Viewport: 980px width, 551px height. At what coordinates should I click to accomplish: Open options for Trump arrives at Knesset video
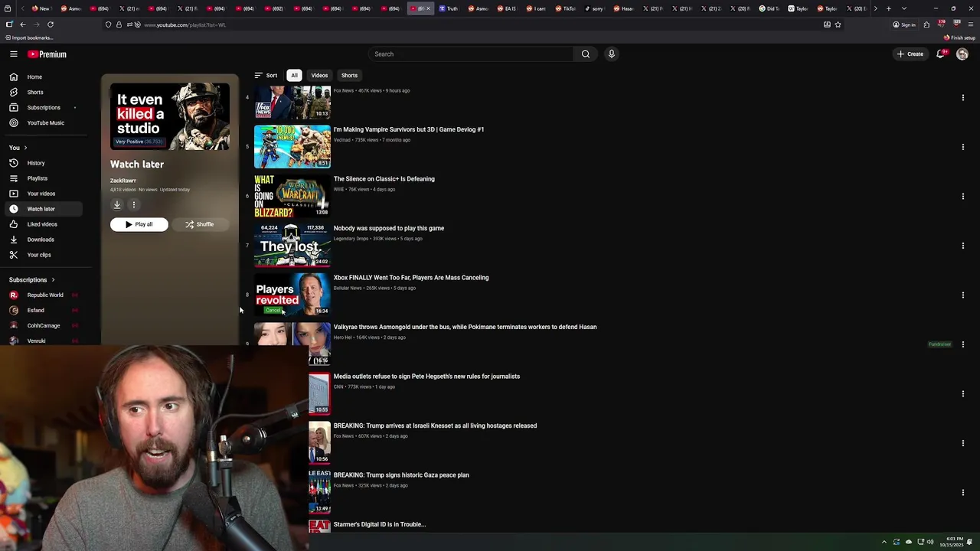[x=963, y=443]
